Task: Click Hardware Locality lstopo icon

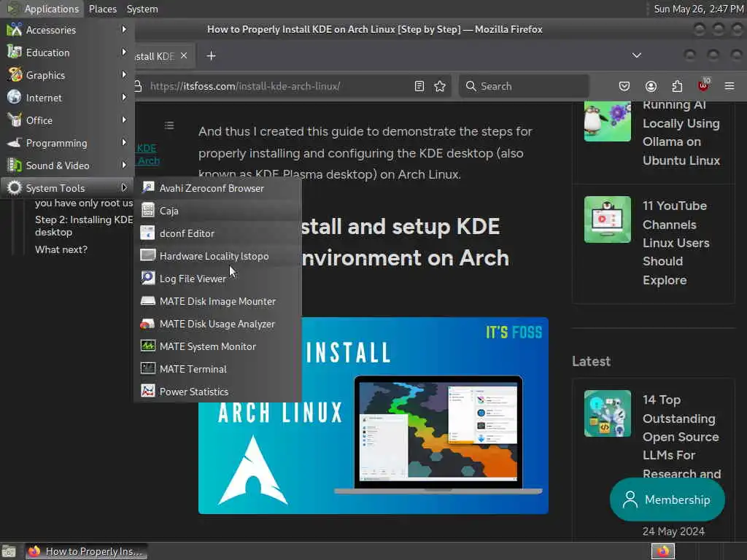Action: 148,255
